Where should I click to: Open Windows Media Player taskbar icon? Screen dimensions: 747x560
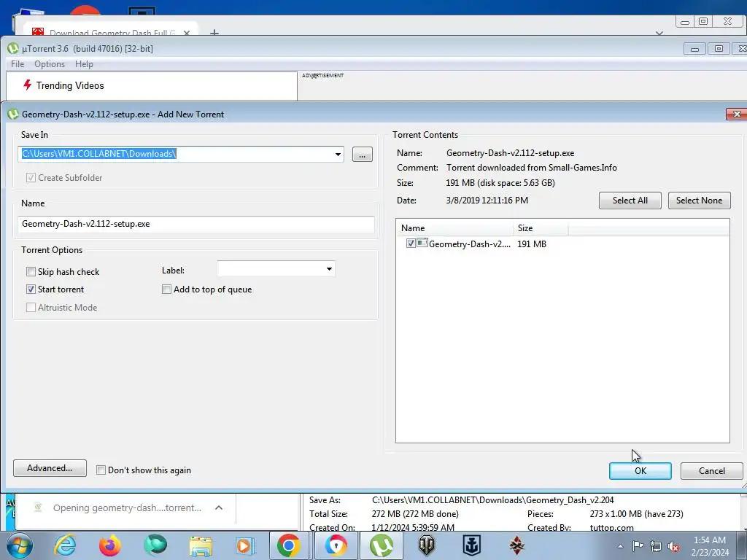pyautogui.click(x=245, y=545)
